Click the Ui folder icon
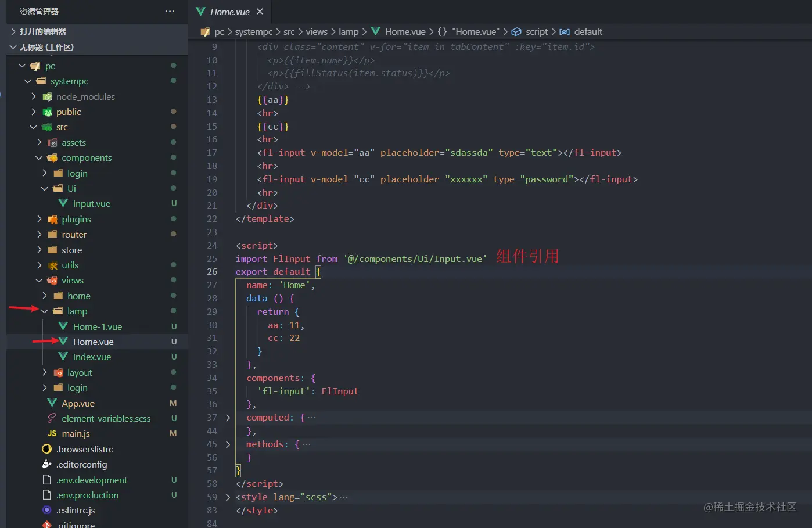Viewport: 812px width, 528px height. [58, 188]
